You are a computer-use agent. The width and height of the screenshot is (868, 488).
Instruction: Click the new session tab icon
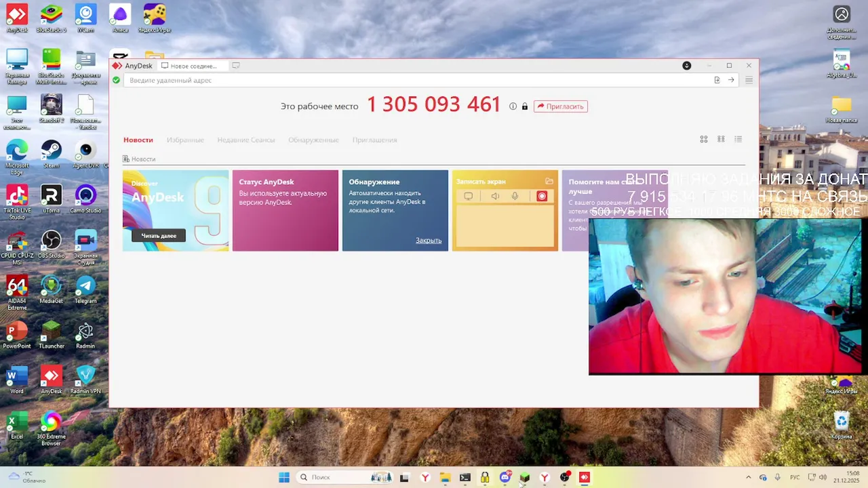coord(236,66)
